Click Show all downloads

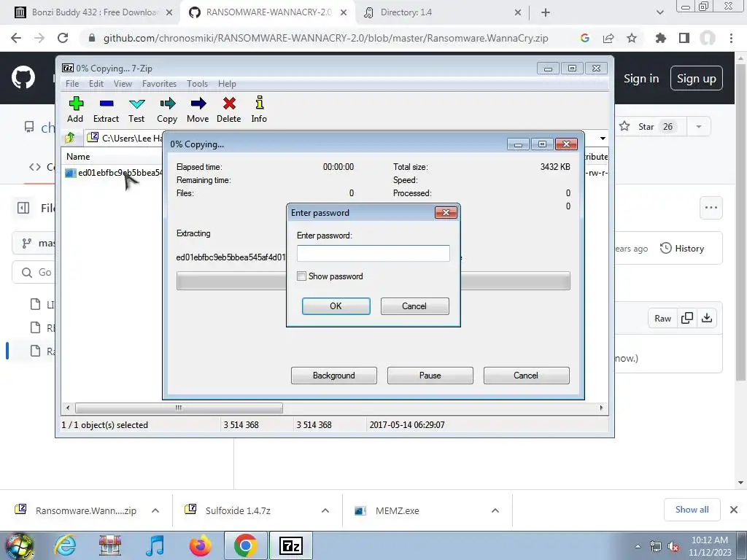point(692,510)
